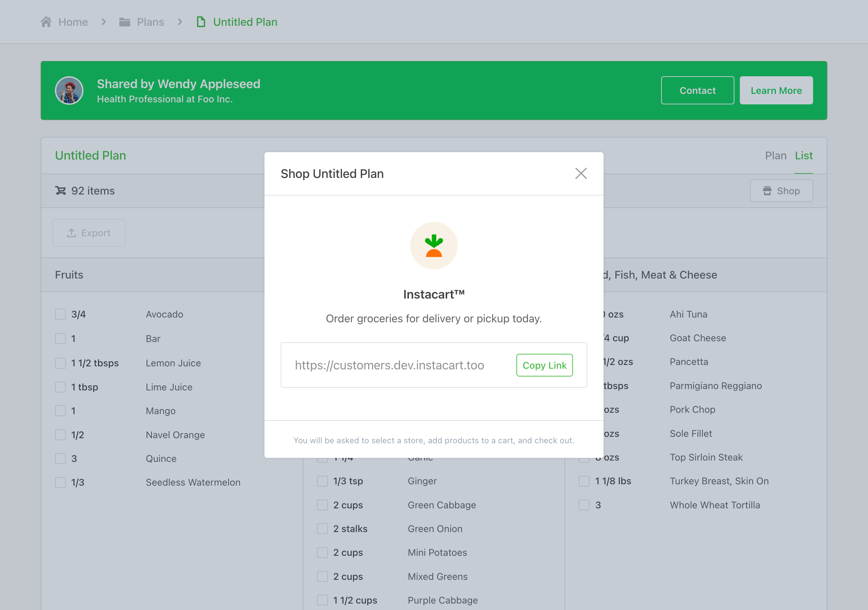Tick the Whole Wheat Tortilla checkbox
This screenshot has height=610, width=868.
click(x=584, y=505)
